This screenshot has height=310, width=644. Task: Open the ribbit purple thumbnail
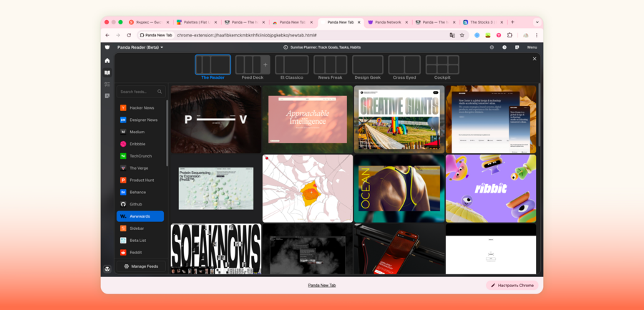[491, 188]
